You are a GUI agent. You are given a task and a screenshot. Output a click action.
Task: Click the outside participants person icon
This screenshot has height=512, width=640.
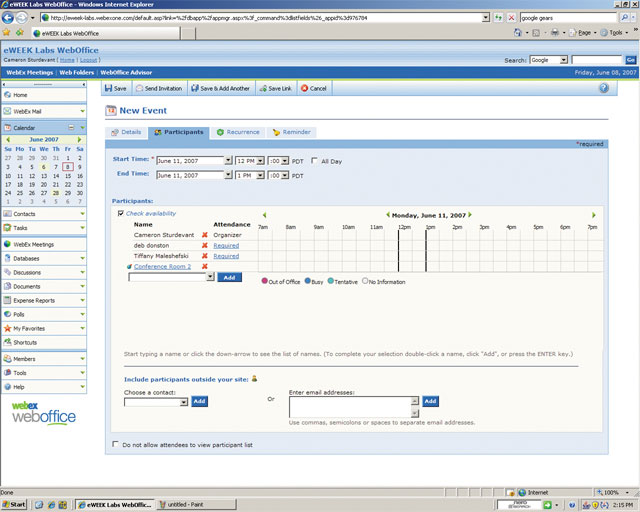pyautogui.click(x=254, y=378)
